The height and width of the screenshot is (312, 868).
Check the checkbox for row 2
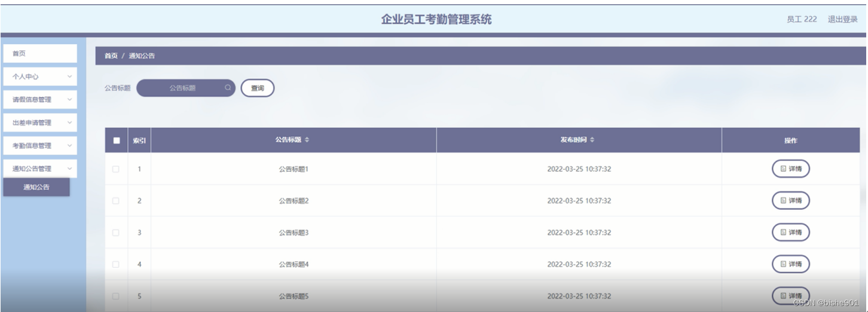pyautogui.click(x=116, y=201)
